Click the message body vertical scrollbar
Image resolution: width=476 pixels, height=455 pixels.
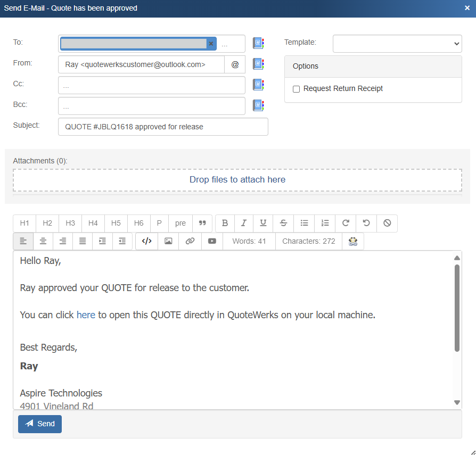(x=457, y=309)
